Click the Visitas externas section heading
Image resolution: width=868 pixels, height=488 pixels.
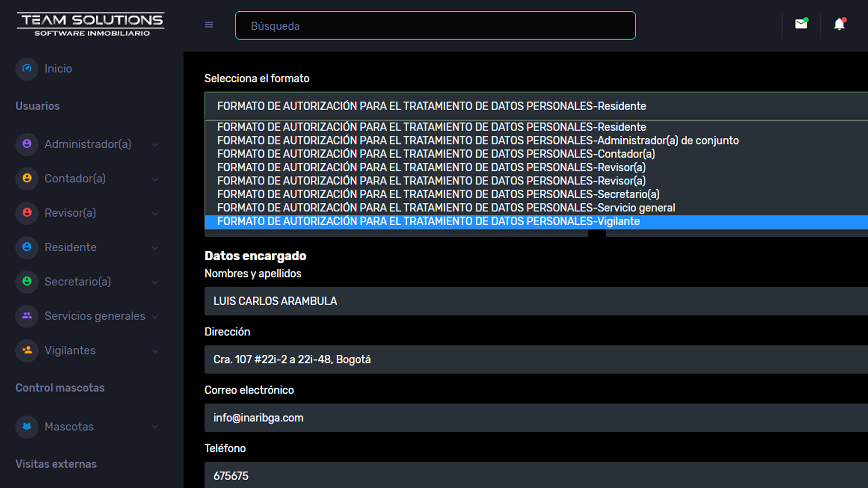point(56,464)
